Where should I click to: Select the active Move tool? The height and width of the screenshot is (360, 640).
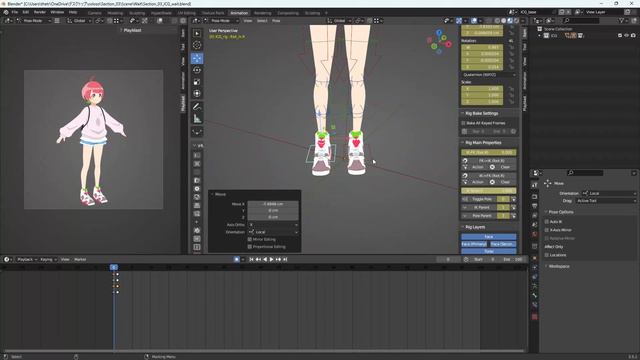pos(197,58)
